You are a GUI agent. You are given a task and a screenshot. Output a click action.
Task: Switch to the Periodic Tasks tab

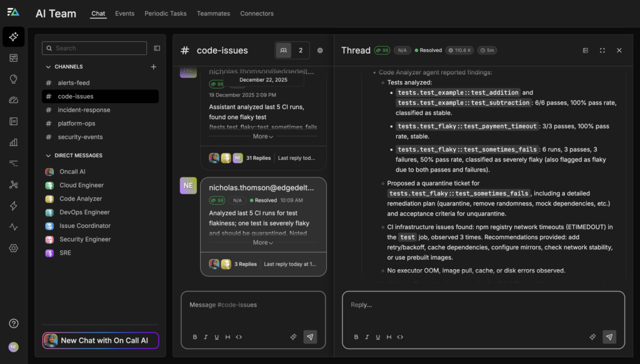pos(165,14)
